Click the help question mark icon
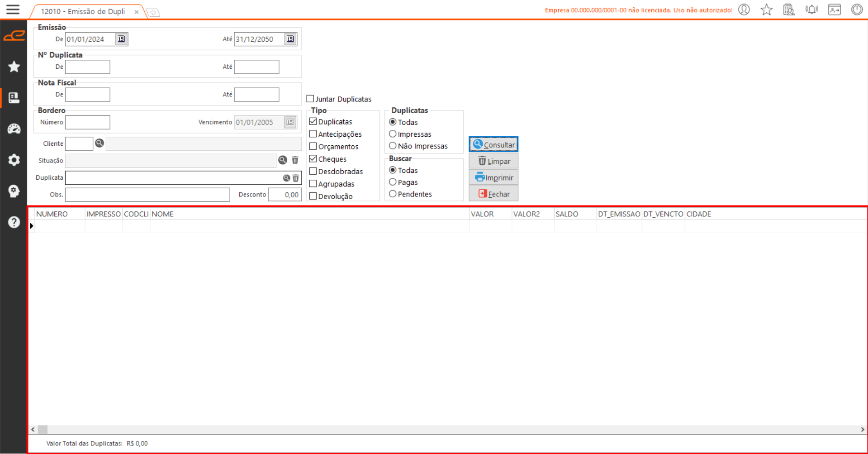Image resolution: width=868 pixels, height=454 pixels. tap(14, 222)
